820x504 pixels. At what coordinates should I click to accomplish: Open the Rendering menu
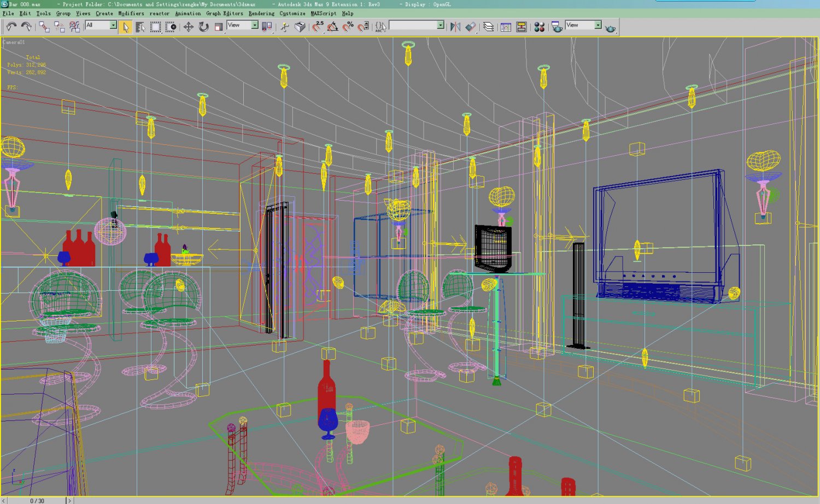[260, 13]
